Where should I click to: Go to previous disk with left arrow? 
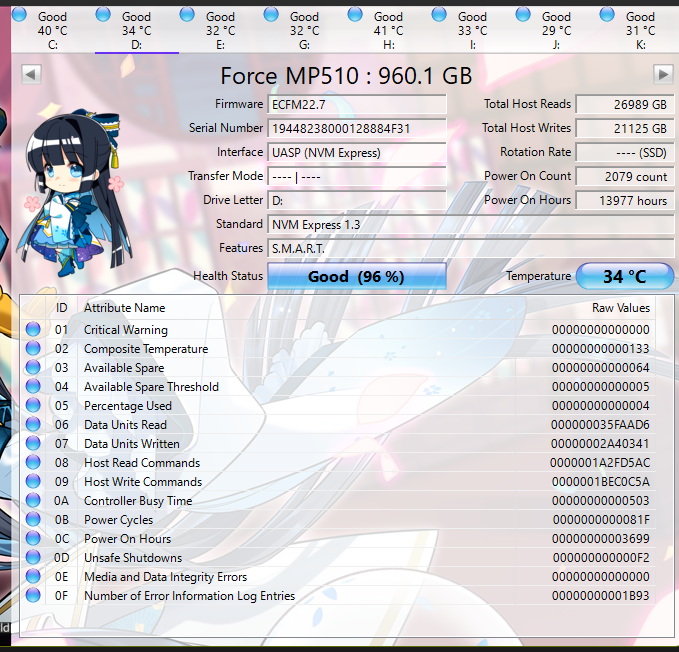pos(31,74)
